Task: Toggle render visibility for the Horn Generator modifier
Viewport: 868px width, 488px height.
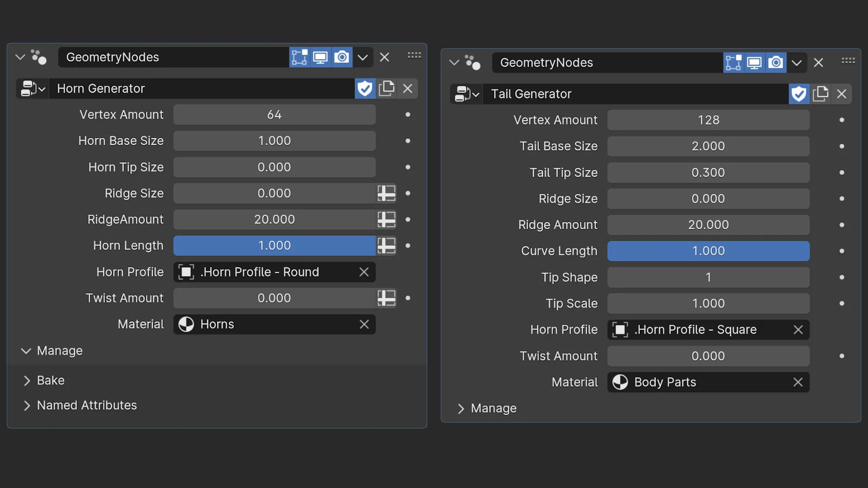Action: pyautogui.click(x=342, y=57)
